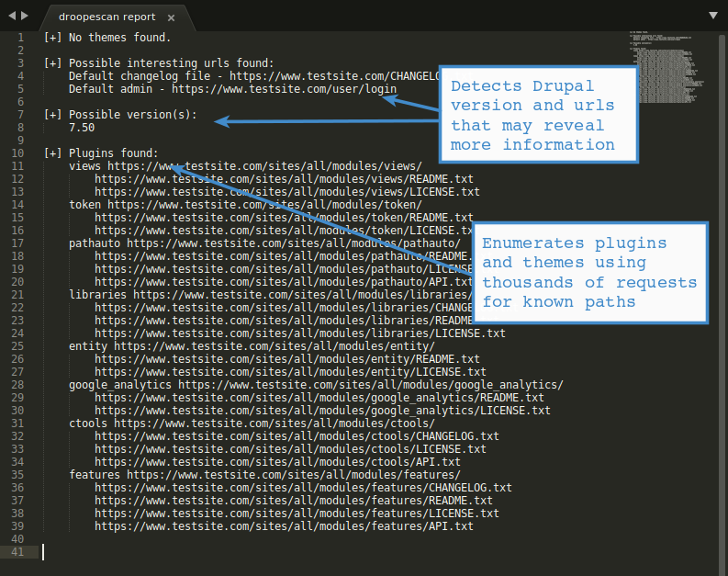Click the libraries module URL line

click(x=271, y=295)
